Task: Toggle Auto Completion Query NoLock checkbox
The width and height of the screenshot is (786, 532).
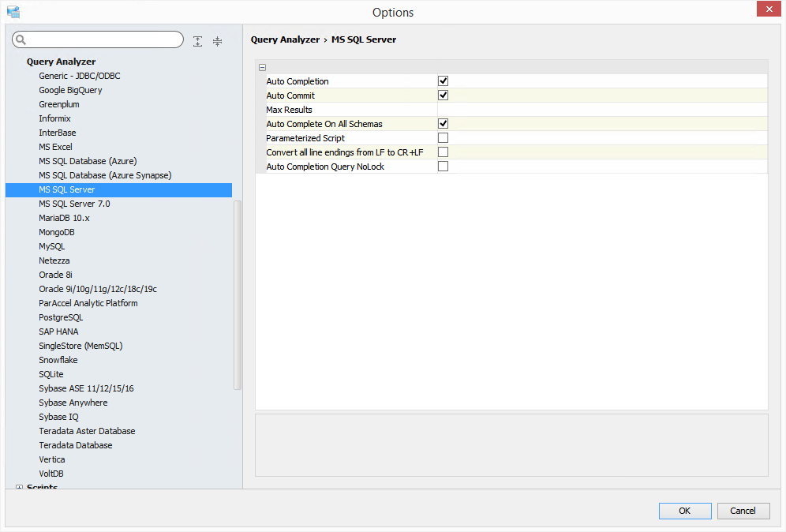Action: (x=444, y=167)
